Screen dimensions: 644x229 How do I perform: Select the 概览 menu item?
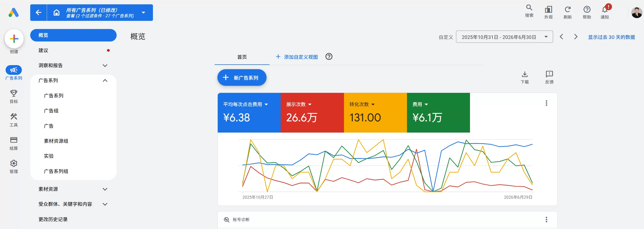click(x=73, y=35)
